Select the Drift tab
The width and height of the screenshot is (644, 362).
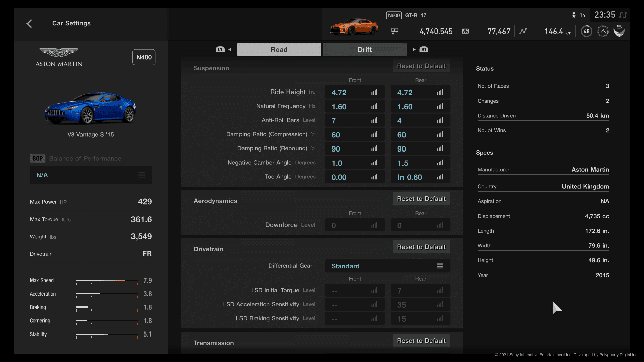[x=365, y=49]
